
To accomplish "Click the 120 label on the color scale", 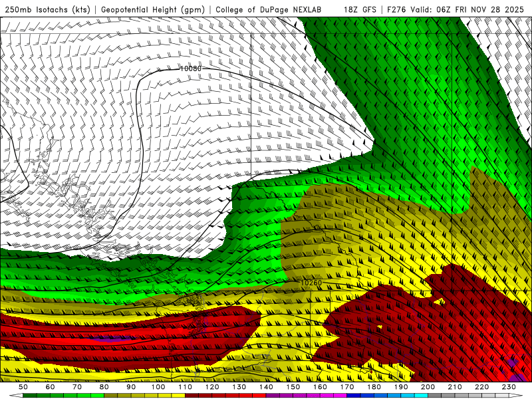I will coord(212,387).
